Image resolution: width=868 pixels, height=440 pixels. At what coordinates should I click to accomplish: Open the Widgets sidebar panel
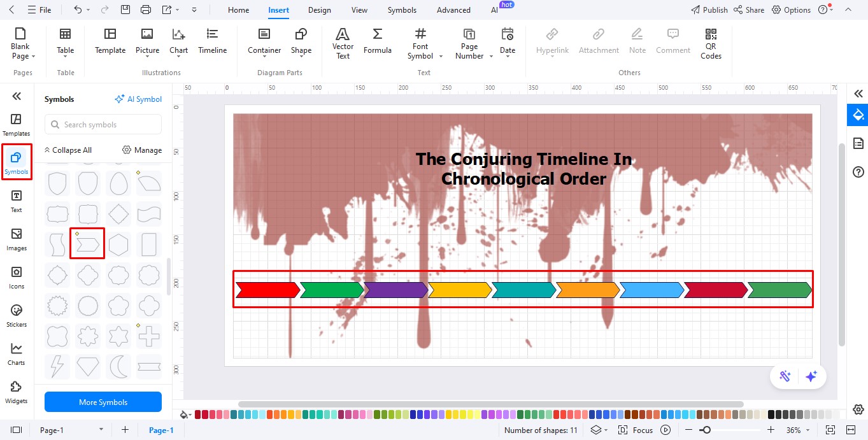tap(17, 392)
